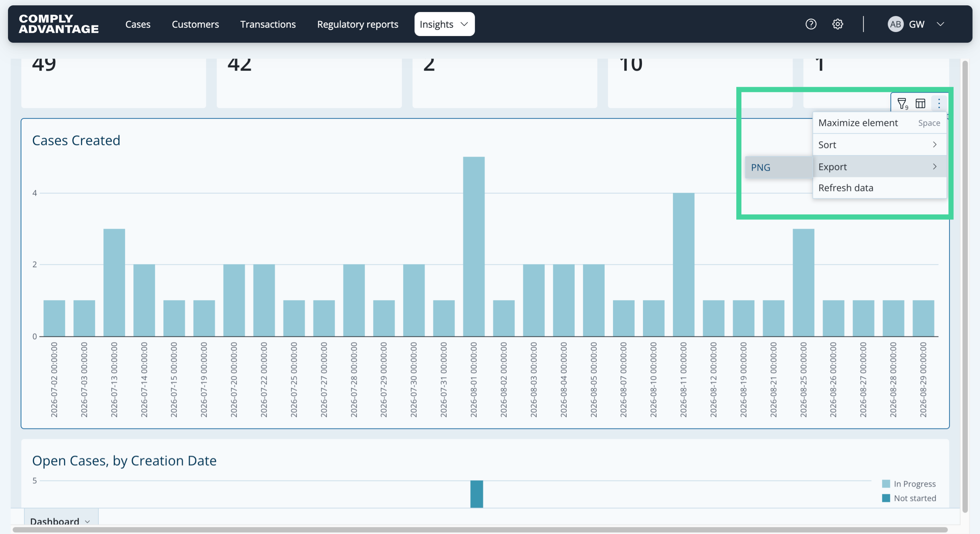Click the 2026-08-01 bar in Cases Created
The image size is (980, 534).
474,246
